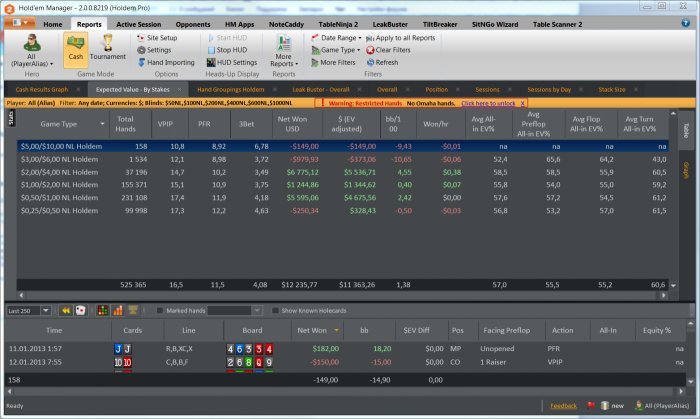Enable the Marked hands checkbox
The width and height of the screenshot is (700, 419).
coord(159,311)
